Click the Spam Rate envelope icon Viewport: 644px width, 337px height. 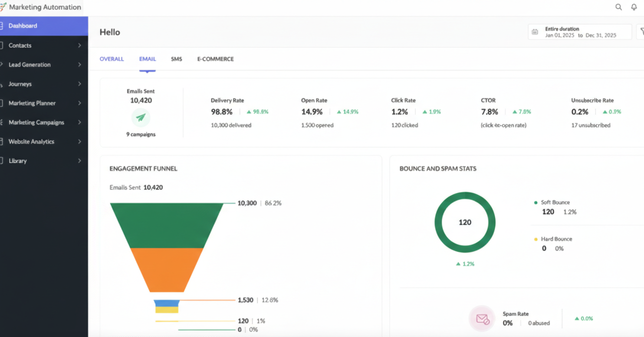tap(482, 318)
